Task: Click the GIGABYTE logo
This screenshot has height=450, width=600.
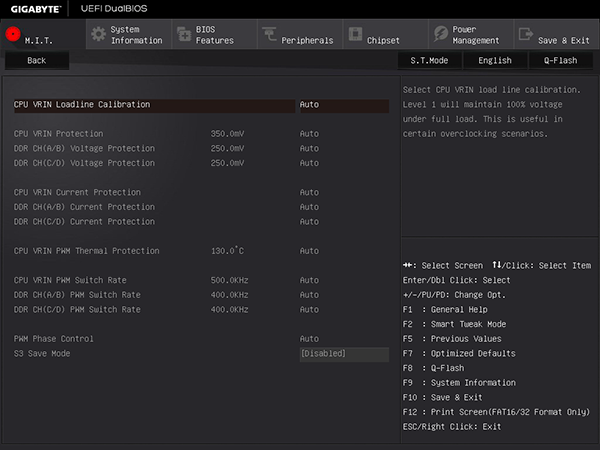Action: pyautogui.click(x=35, y=8)
